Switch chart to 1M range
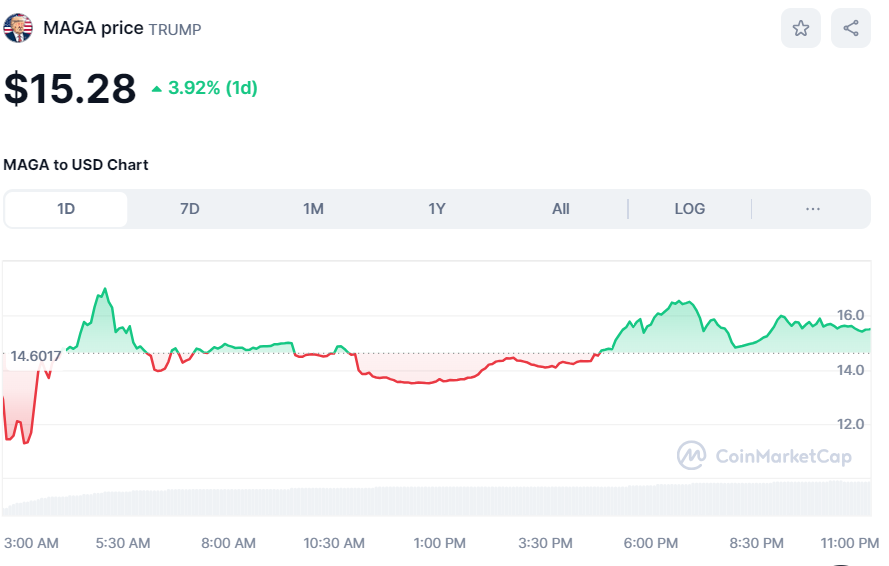This screenshot has height=566, width=889. click(x=314, y=209)
